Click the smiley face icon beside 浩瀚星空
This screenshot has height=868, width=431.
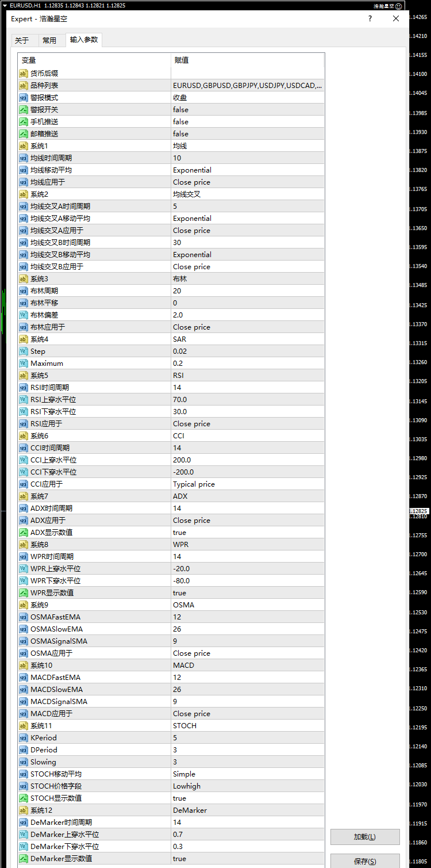click(399, 6)
